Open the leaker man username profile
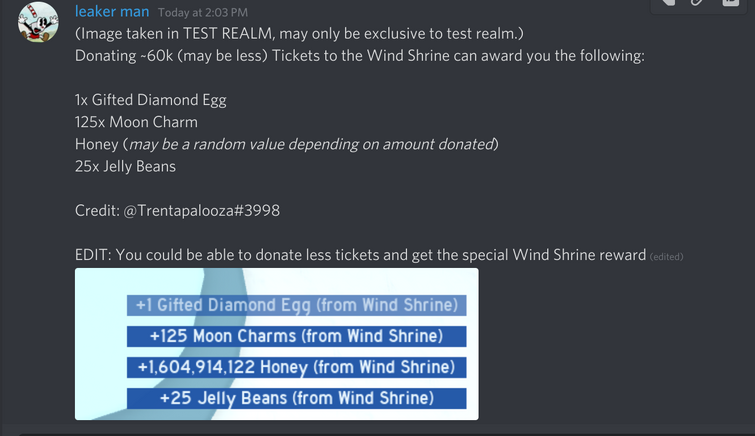The height and width of the screenshot is (436, 755). [112, 12]
